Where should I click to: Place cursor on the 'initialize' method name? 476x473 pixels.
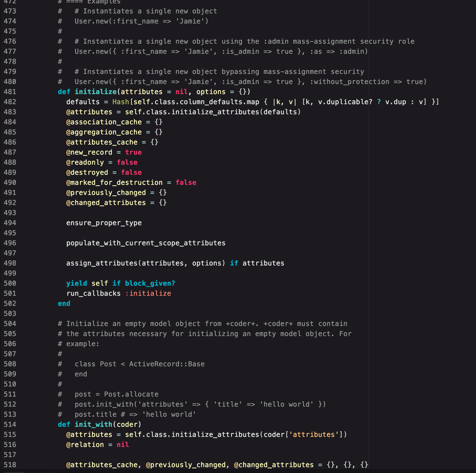(95, 92)
